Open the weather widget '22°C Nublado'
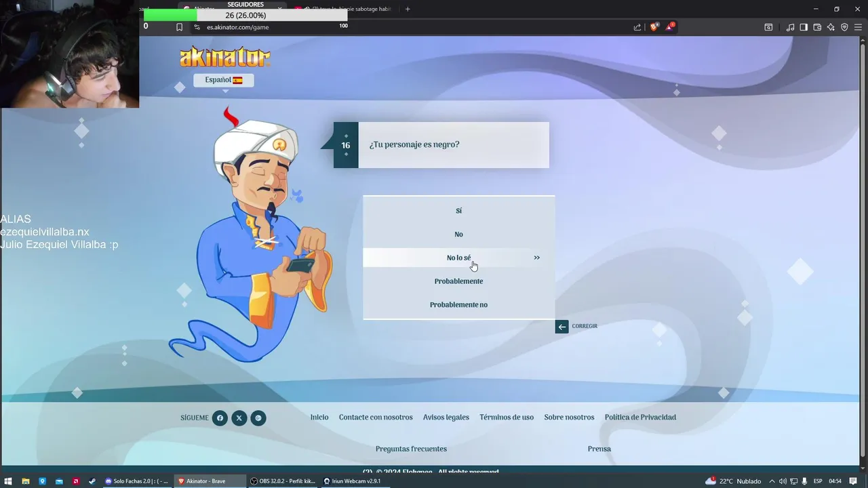The height and width of the screenshot is (488, 868). click(x=733, y=481)
